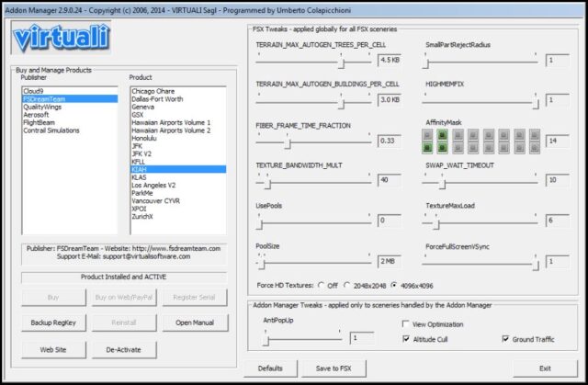Click the TextureMaxLoad value field 6

(x=558, y=221)
